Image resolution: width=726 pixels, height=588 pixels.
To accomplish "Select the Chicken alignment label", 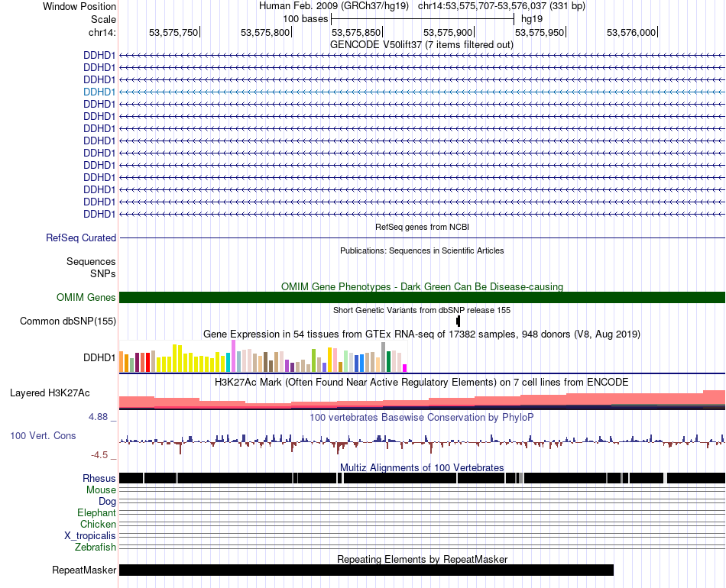I will click(x=98, y=524).
